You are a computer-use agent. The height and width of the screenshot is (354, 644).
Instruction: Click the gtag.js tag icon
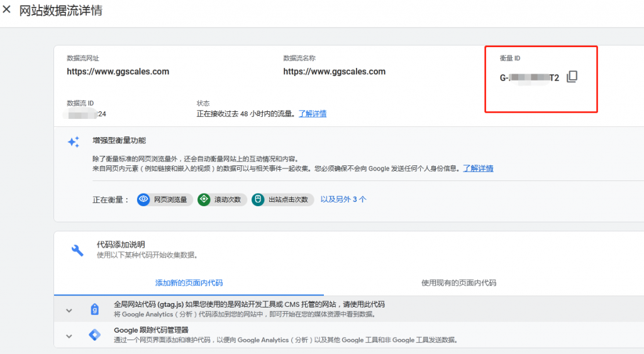point(94,309)
